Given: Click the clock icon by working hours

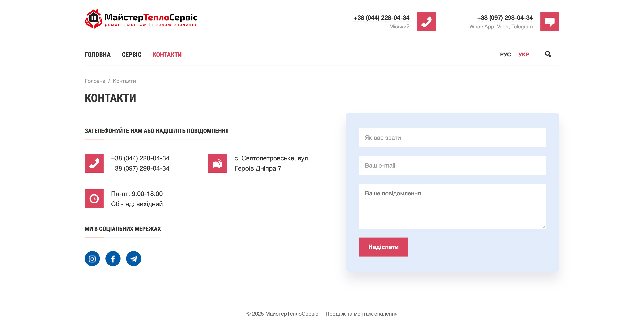Looking at the screenshot, I should (x=94, y=199).
